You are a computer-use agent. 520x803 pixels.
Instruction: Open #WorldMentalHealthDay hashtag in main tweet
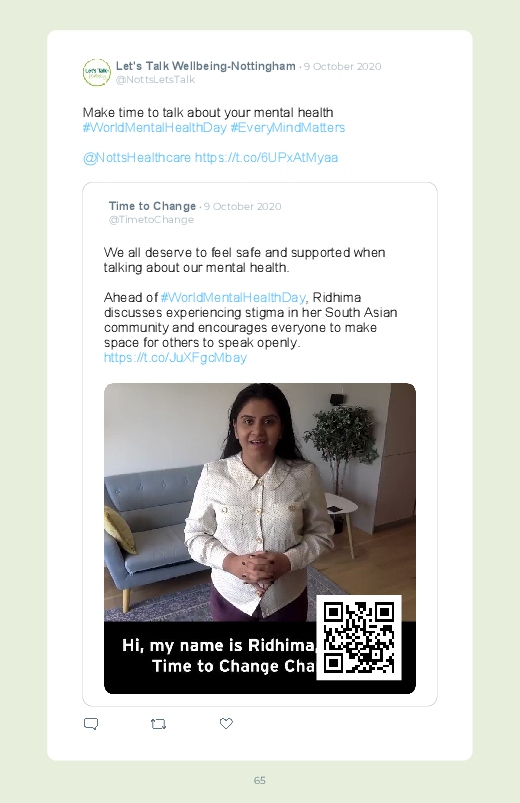(155, 128)
